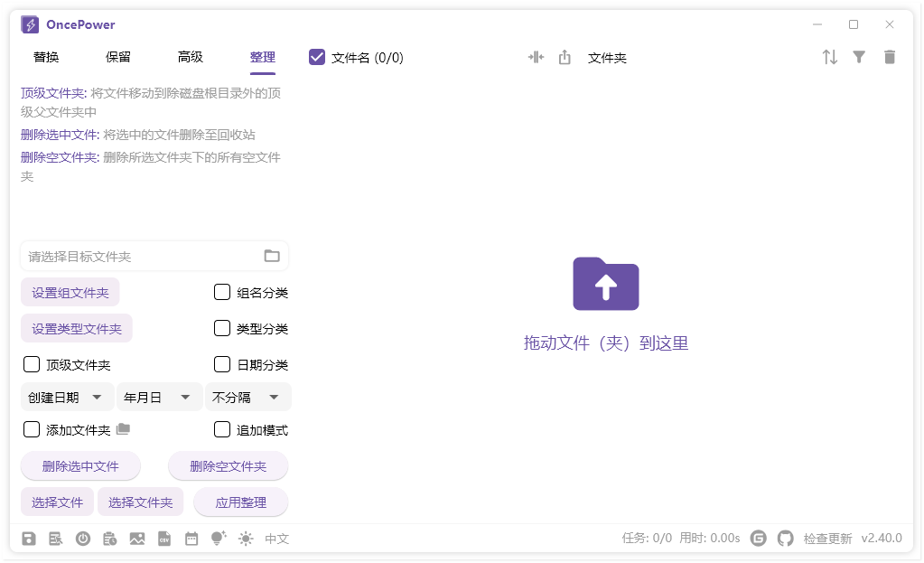Screen dimensions: 924x563
Task: Click the filter icon in the toolbar
Action: 859,56
